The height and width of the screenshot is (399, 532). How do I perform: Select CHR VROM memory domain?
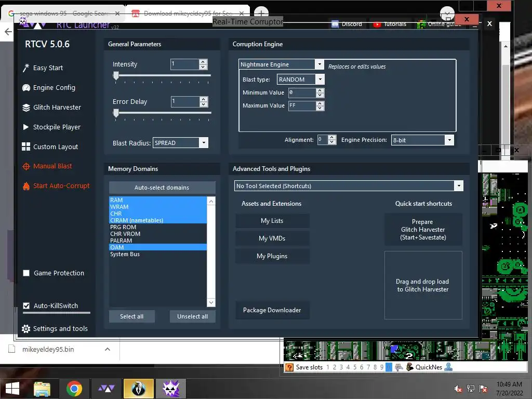pos(158,234)
